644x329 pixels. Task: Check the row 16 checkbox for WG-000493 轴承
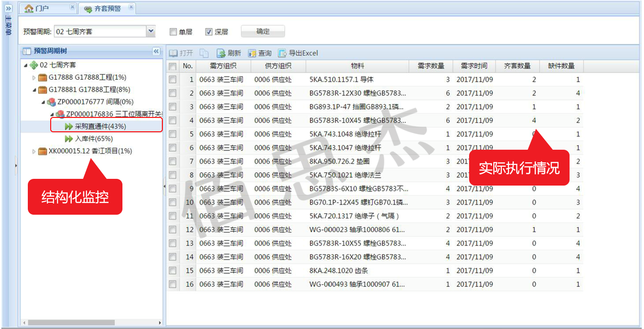[172, 285]
